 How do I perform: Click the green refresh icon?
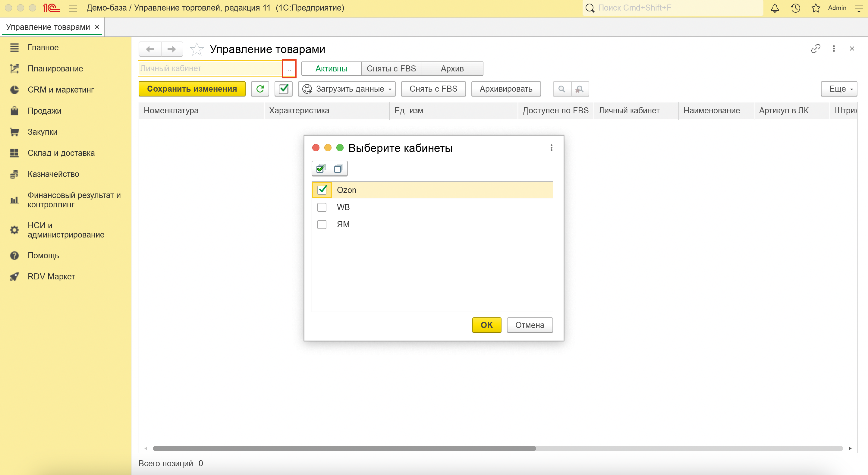coord(260,89)
